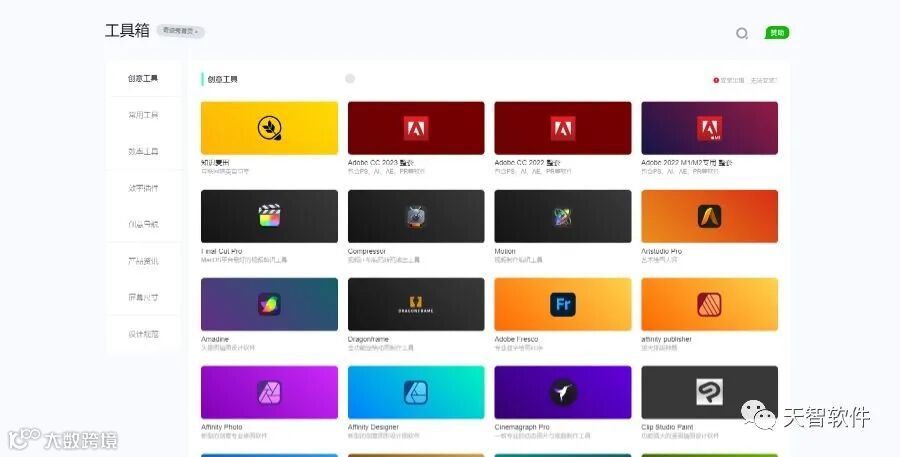This screenshot has height=457, width=900.
Task: Click the Motion app icon
Action: point(562,216)
